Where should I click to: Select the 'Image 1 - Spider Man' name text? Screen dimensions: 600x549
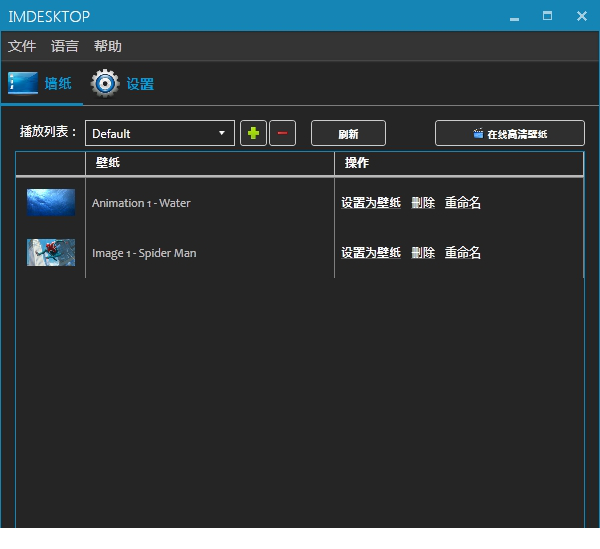[x=144, y=253]
